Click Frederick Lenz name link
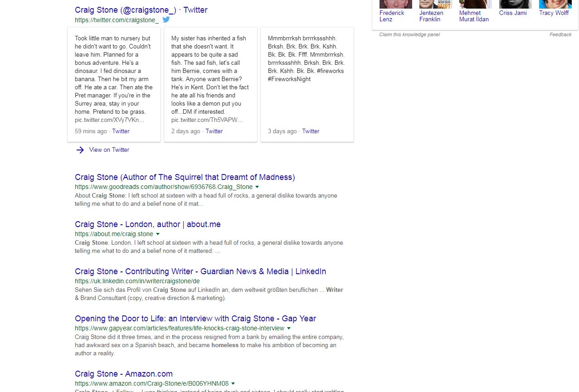Image resolution: width=579 pixels, height=392 pixels. tap(392, 16)
